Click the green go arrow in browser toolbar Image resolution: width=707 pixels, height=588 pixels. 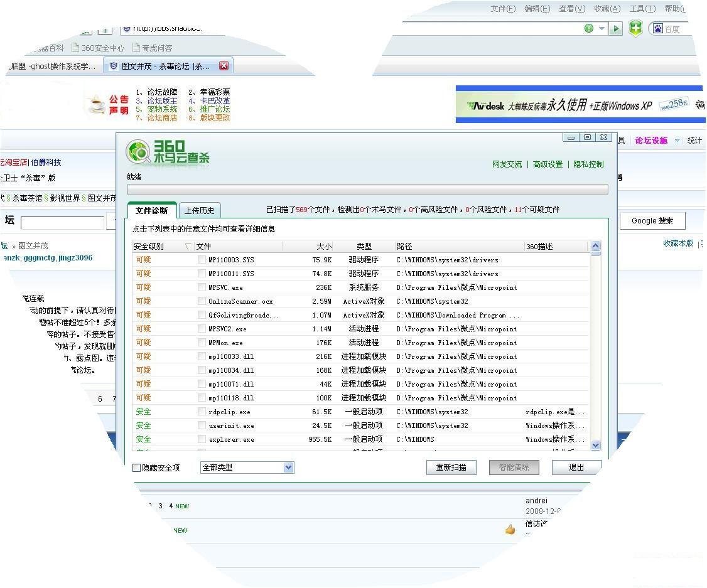615,29
